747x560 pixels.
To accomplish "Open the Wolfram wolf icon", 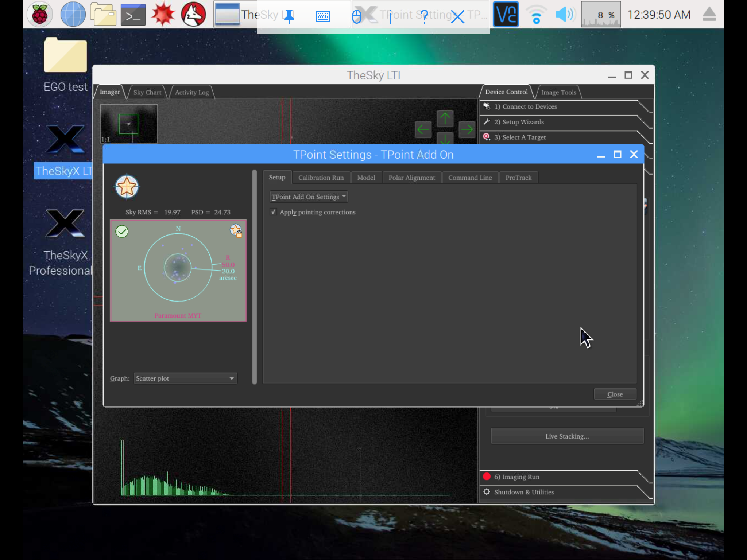I will click(x=194, y=15).
